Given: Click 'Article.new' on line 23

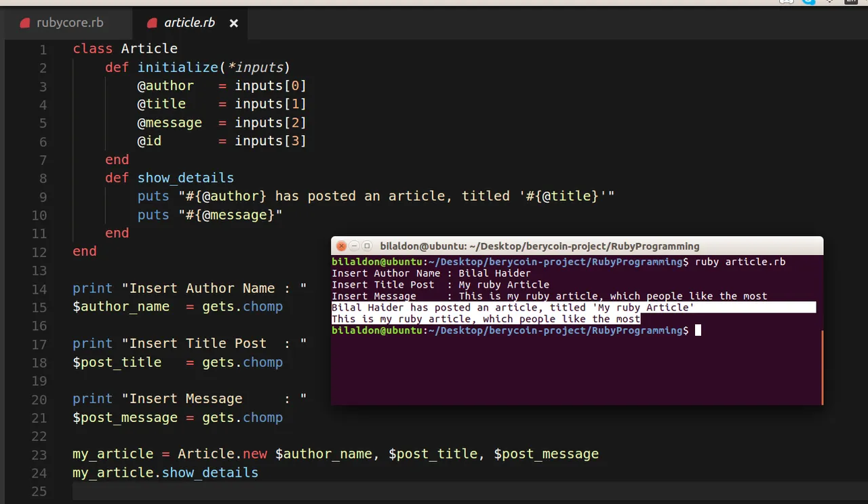Looking at the screenshot, I should (222, 454).
